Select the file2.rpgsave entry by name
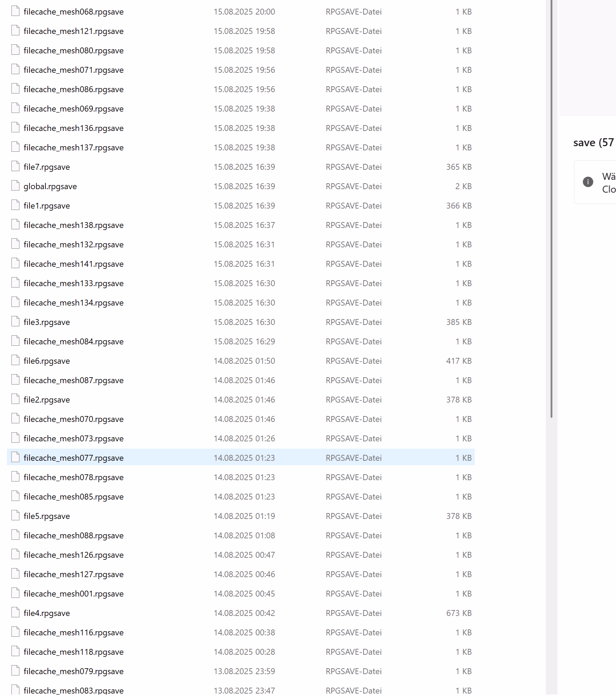616x697 pixels. tap(47, 400)
